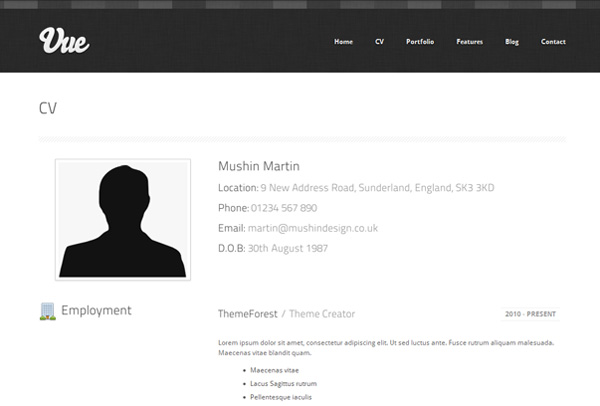This screenshot has width=600, height=406.
Task: Click the Lorem ipsum description paragraph
Action: tap(386, 347)
